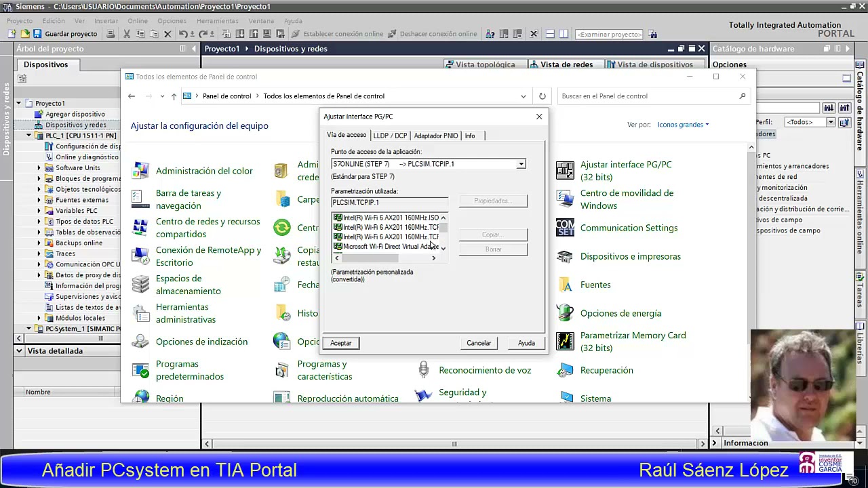Click the Reconocimiento de voz link

click(x=485, y=370)
